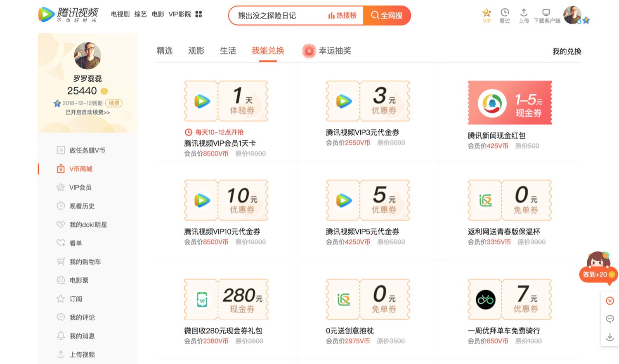Open the 电影 menu item
The image size is (619, 364).
[158, 14]
